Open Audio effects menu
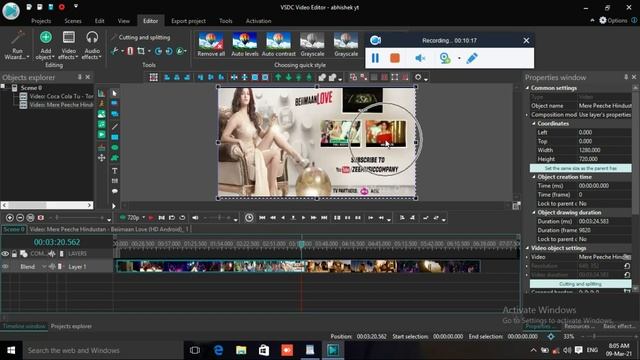The height and width of the screenshot is (360, 640). pyautogui.click(x=92, y=45)
